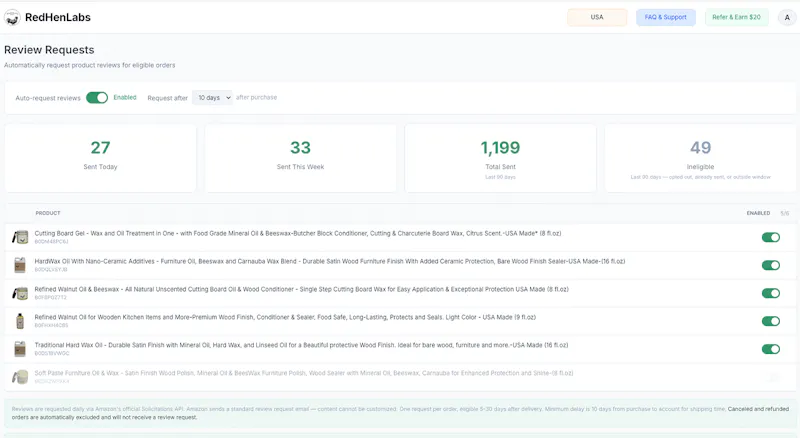Toggle the Auto-request reviews switch

click(97, 98)
